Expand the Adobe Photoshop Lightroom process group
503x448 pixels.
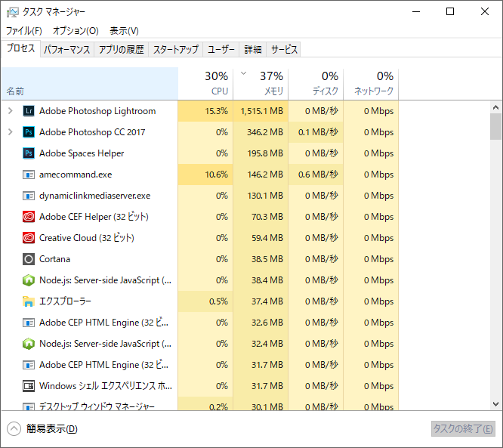coord(11,111)
